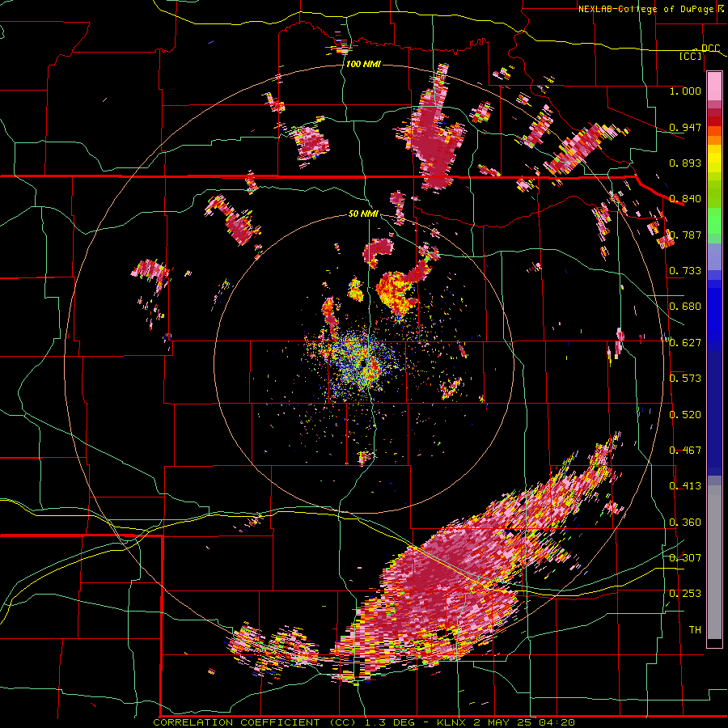Pick the bright green color bar segment near 0.787
The width and height of the screenshot is (728, 728).
click(714, 223)
